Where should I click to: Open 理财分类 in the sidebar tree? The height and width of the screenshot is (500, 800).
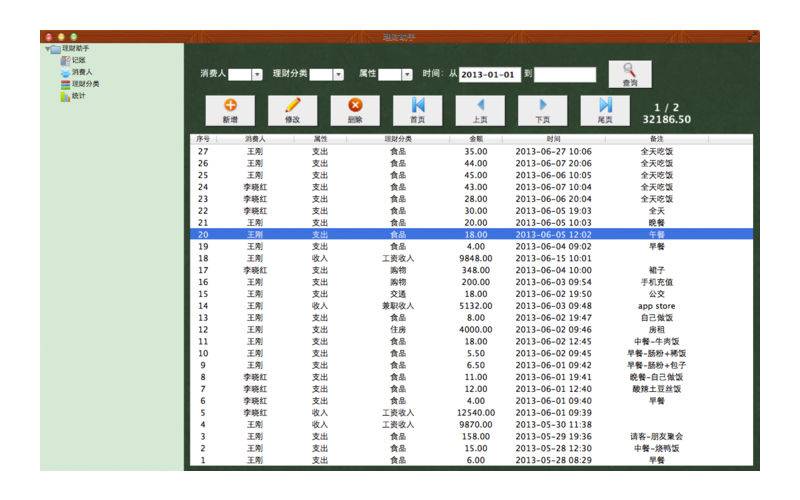[x=84, y=84]
